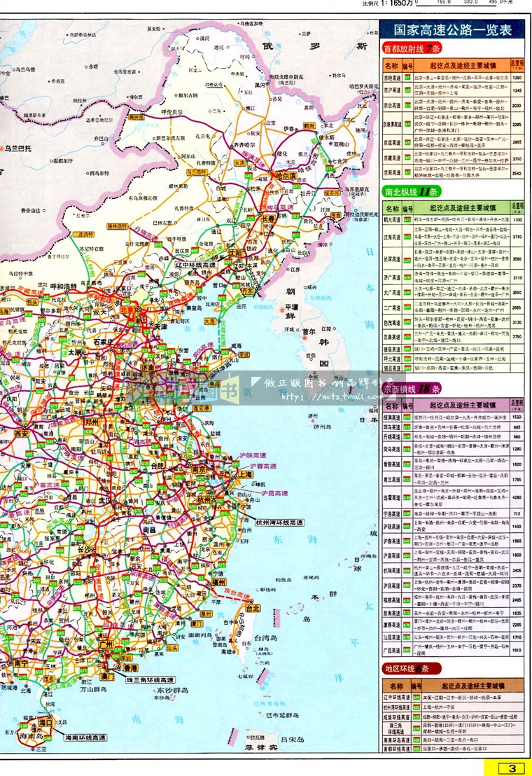Click the 济广高速 row name in table

coord(392,277)
